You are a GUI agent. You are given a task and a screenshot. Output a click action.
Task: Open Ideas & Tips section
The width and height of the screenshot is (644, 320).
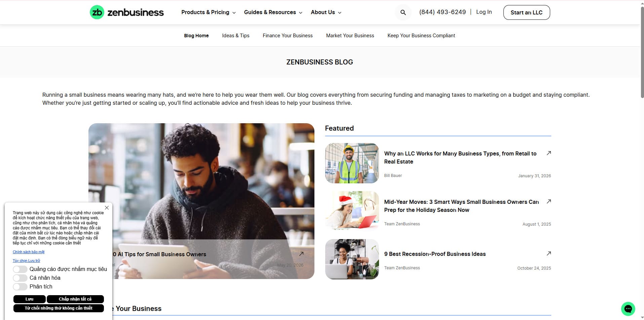point(236,36)
